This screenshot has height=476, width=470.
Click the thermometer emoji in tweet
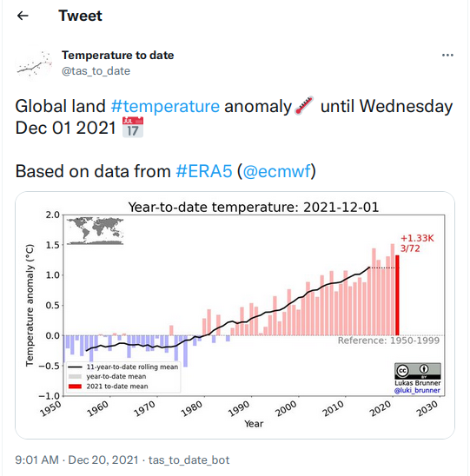pyautogui.click(x=304, y=106)
